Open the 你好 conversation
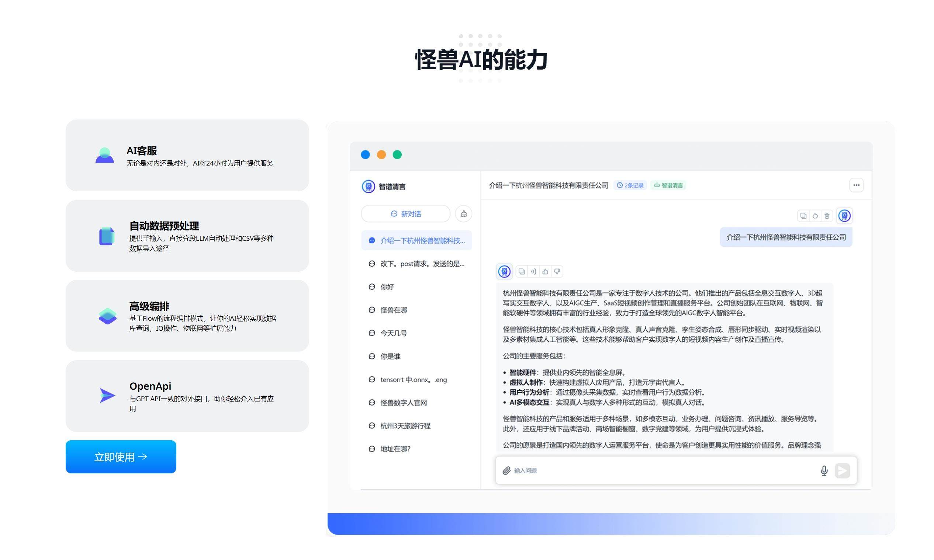934x560 pixels. click(x=417, y=287)
